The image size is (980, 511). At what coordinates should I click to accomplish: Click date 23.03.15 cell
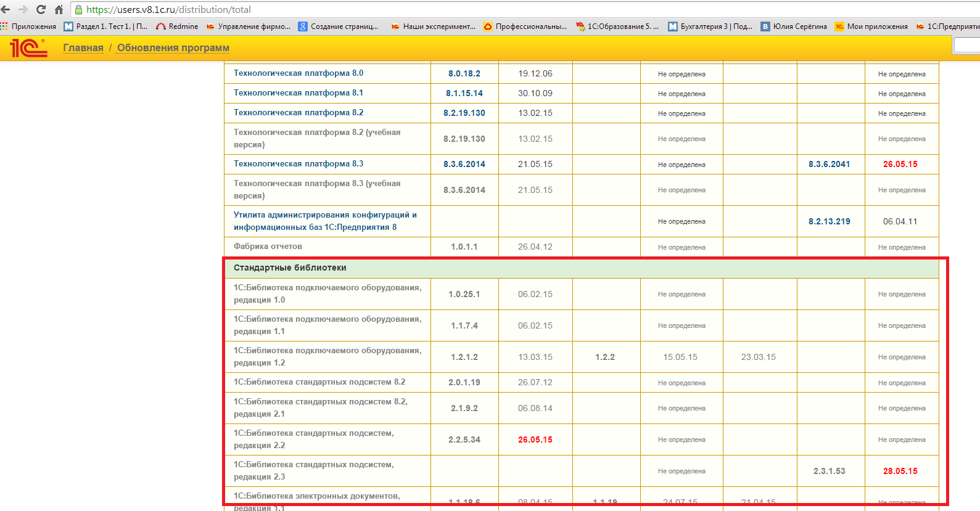tap(759, 358)
